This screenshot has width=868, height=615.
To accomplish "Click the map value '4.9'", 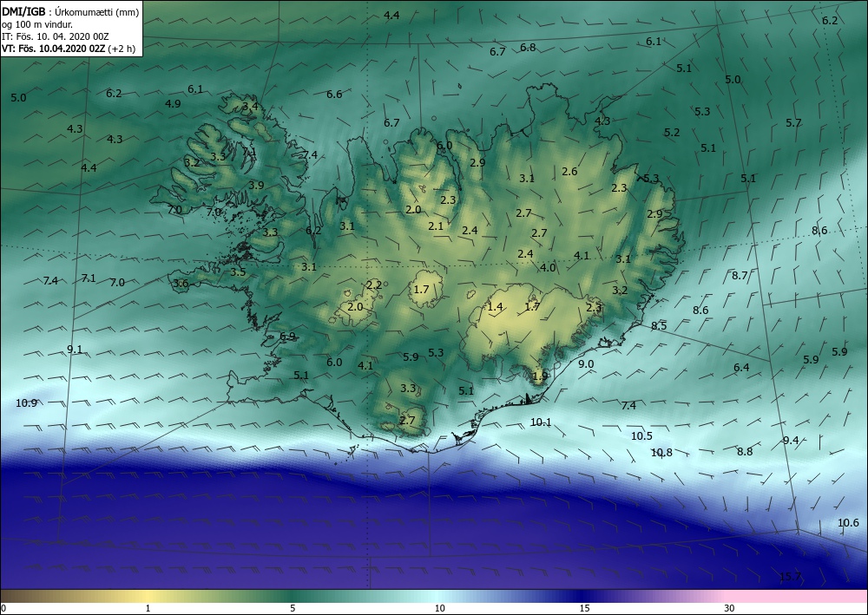I will coord(173,103).
